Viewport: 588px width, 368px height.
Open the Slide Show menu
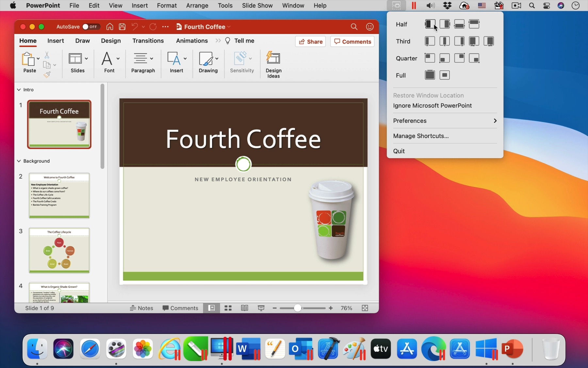(x=257, y=6)
